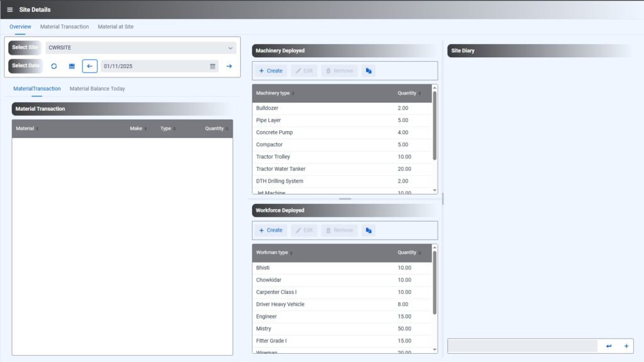Viewport: 644px width, 362px height.
Task: Click the copy icon in Machinery Deployed toolbar
Action: click(369, 71)
